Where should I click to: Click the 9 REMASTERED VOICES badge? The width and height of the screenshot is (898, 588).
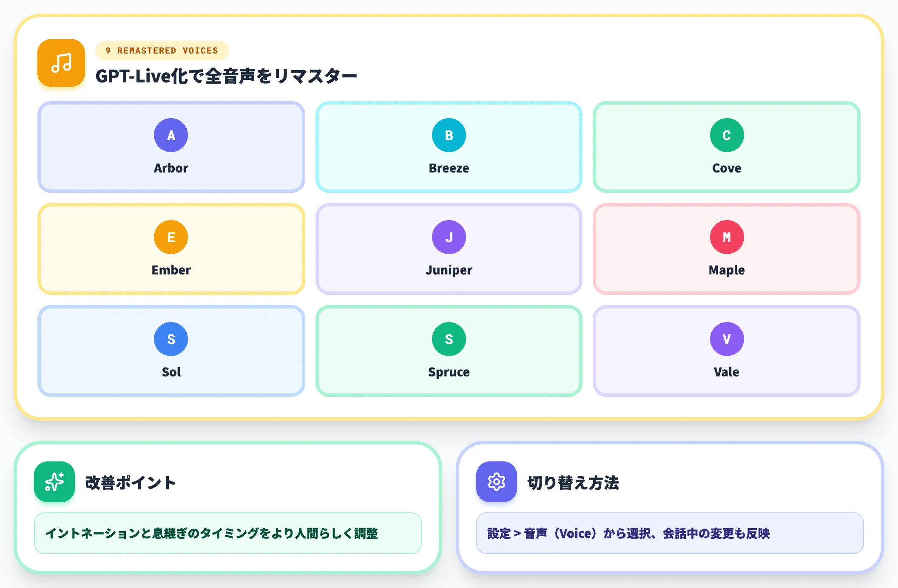[x=162, y=51]
